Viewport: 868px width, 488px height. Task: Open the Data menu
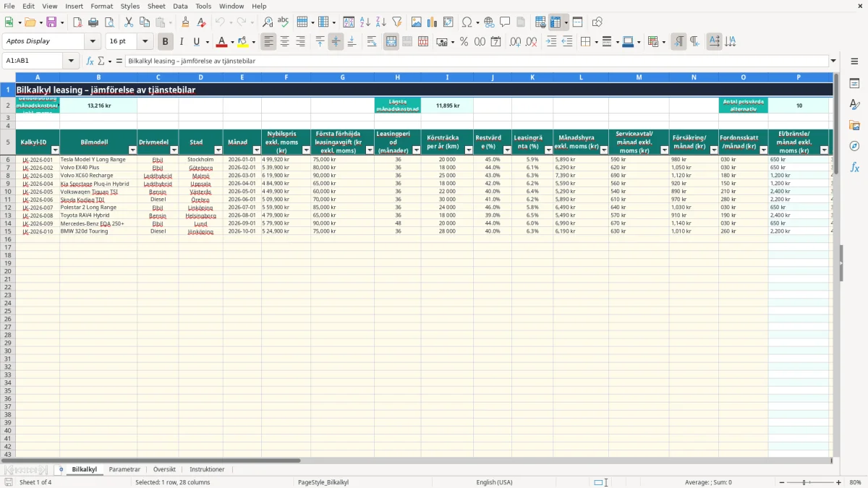click(x=180, y=6)
